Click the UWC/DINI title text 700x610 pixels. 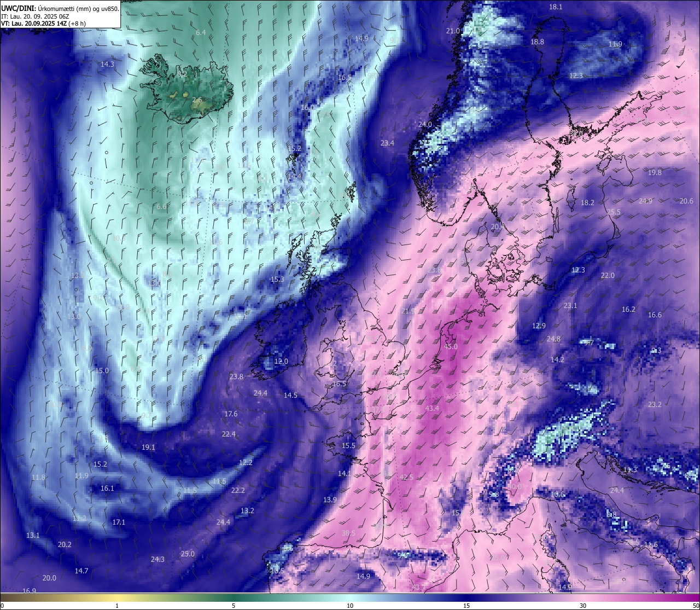[19, 8]
